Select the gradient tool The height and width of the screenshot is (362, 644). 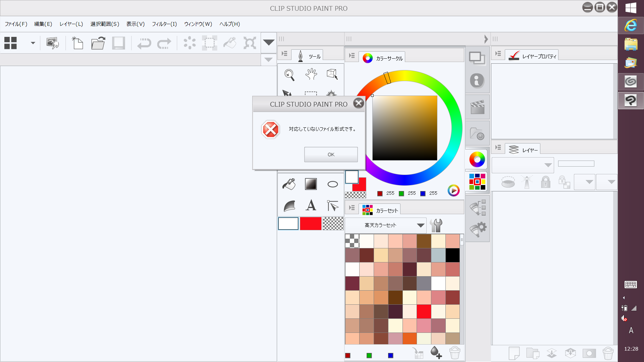pyautogui.click(x=311, y=184)
